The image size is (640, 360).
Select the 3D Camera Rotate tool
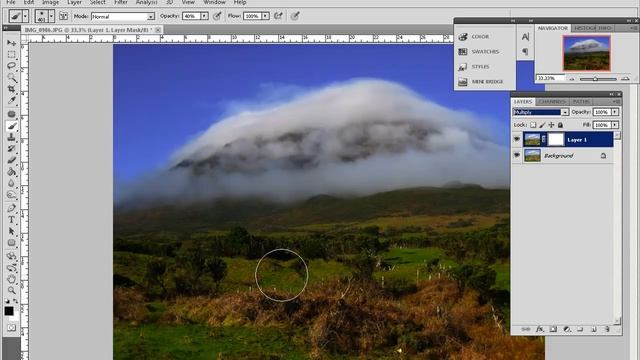11,268
